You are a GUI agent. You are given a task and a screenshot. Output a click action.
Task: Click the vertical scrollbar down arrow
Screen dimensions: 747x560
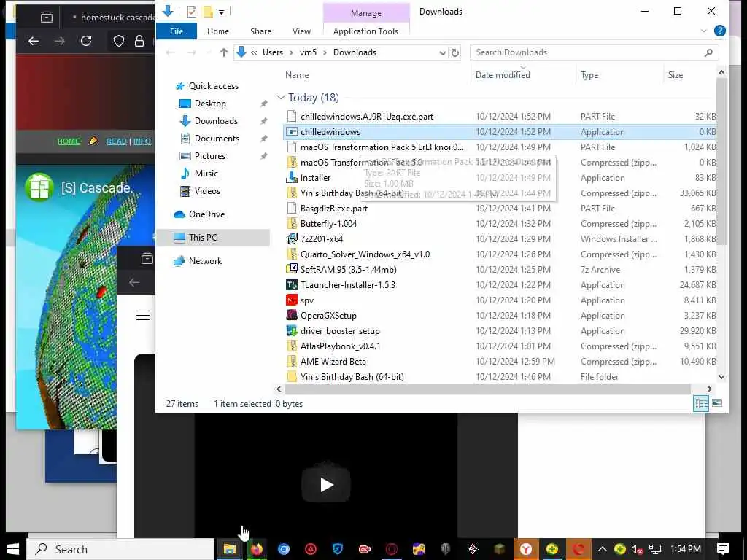[x=721, y=377]
